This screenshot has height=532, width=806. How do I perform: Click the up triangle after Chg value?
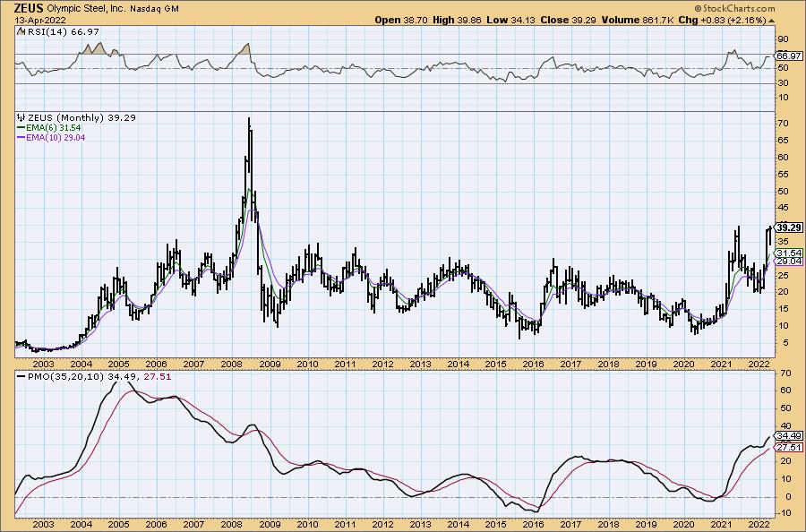(x=772, y=21)
